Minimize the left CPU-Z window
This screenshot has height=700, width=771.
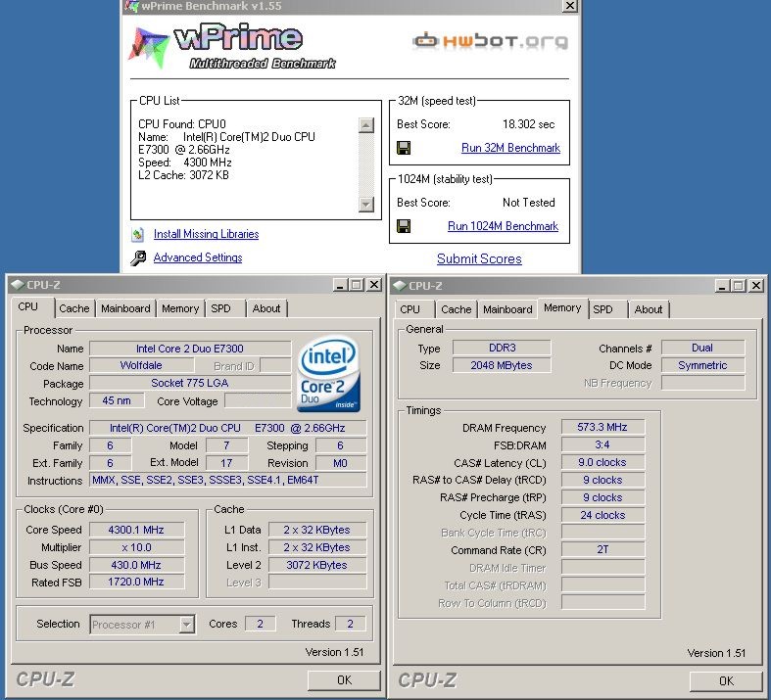coord(340,285)
